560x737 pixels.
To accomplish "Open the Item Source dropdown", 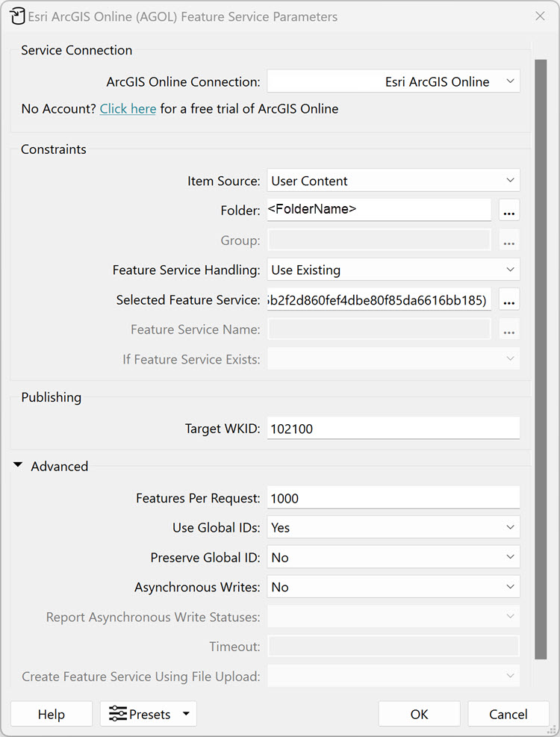I will pos(393,181).
